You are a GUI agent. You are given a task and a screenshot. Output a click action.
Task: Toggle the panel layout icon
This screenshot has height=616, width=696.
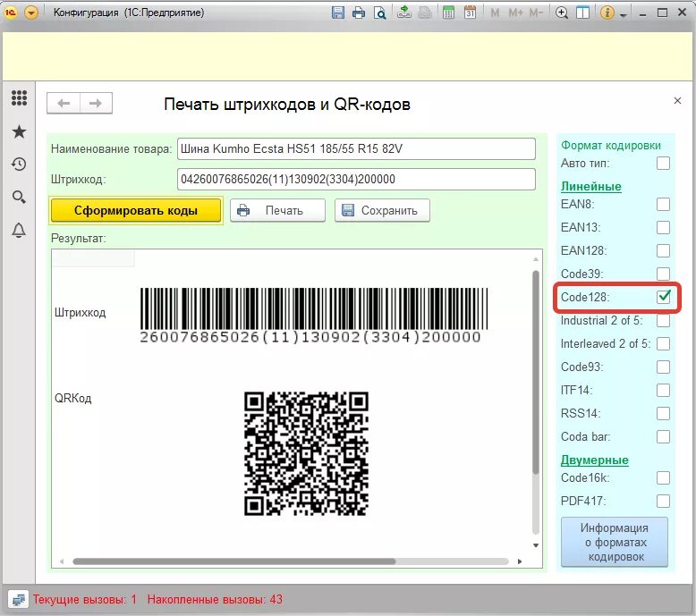click(x=582, y=13)
